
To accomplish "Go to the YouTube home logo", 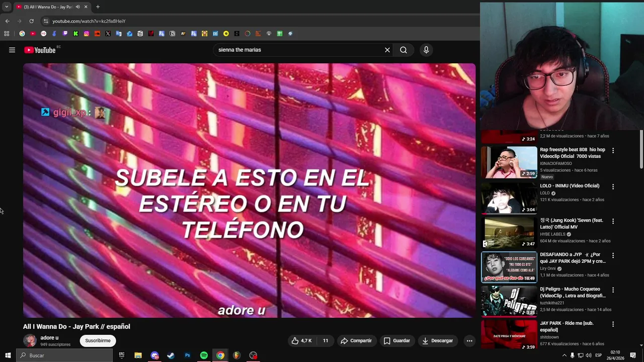I will tap(40, 50).
